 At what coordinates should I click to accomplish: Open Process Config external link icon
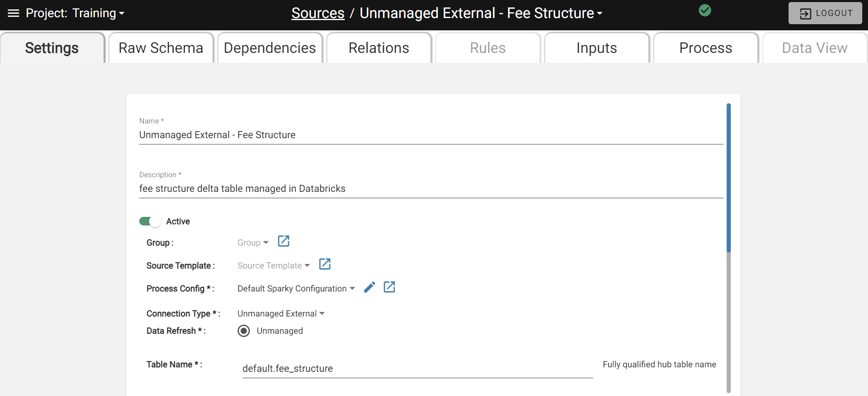coord(389,287)
